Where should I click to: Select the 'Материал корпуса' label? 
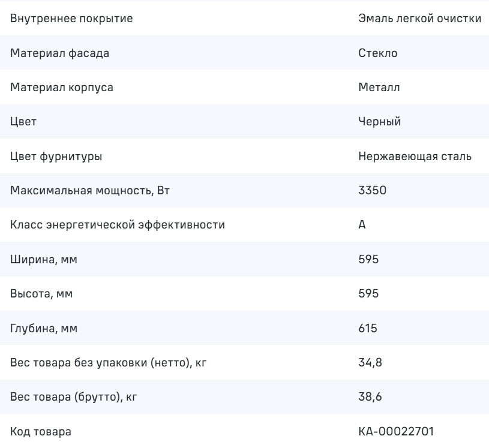(62, 88)
